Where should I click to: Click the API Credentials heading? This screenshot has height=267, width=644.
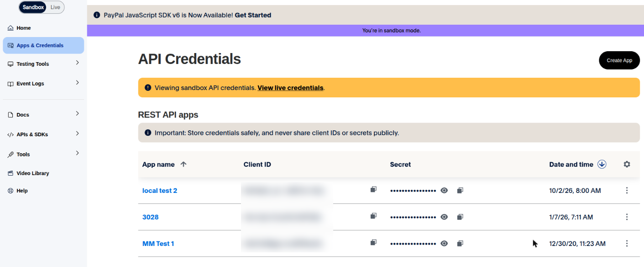(189, 59)
